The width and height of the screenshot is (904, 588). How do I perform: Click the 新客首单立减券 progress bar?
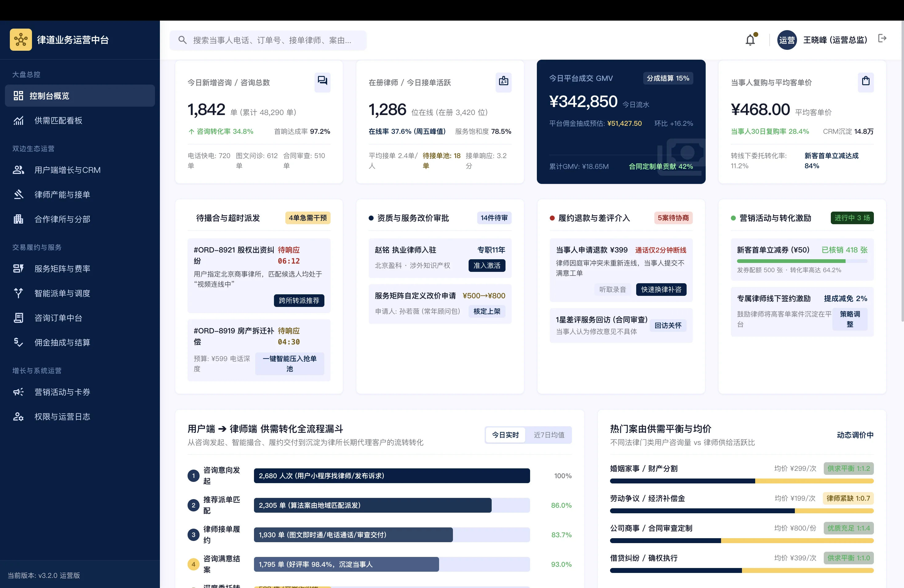point(802,261)
